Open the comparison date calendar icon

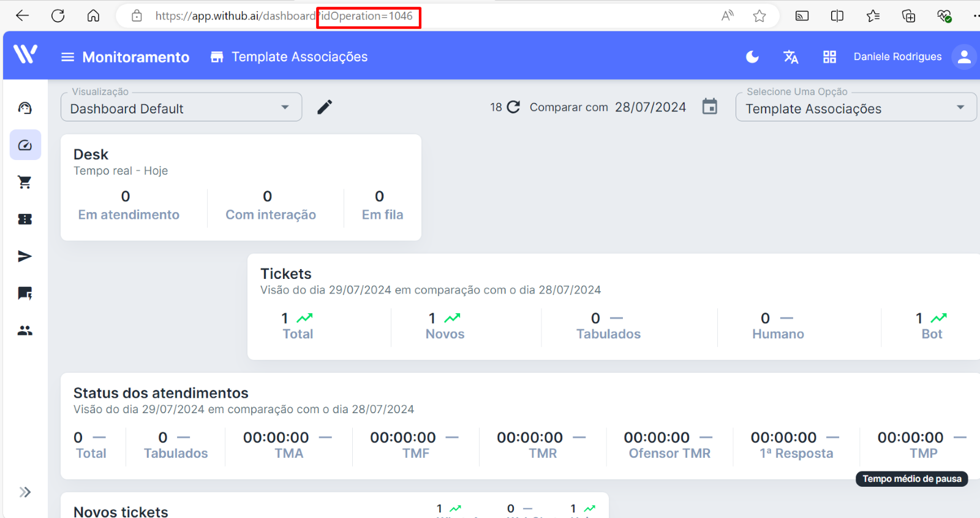[x=710, y=107]
